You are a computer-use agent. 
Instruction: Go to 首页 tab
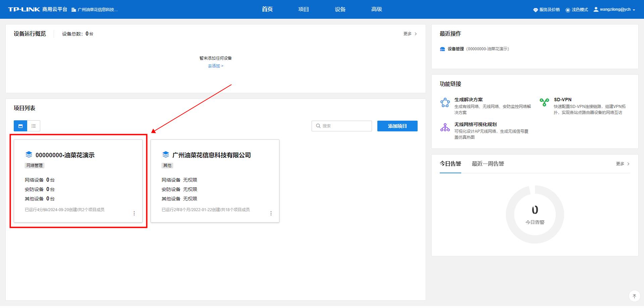tap(267, 9)
